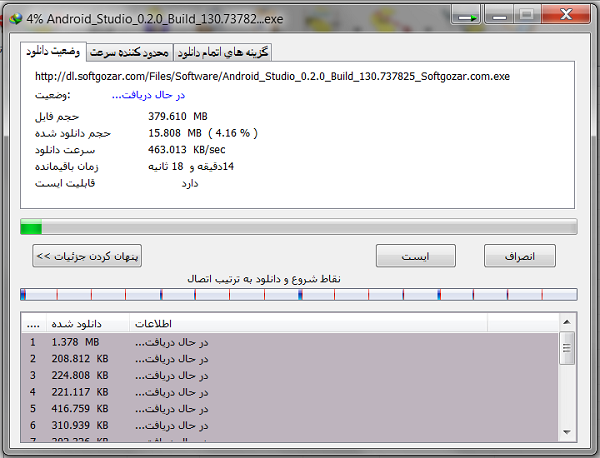Click the زمان باقیمانده label

point(67,166)
